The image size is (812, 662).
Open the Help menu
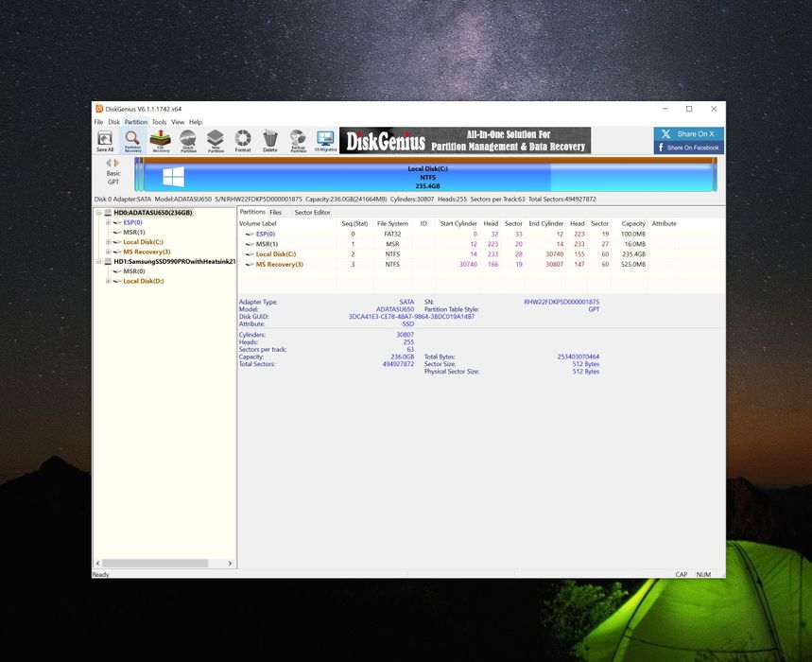(x=196, y=122)
